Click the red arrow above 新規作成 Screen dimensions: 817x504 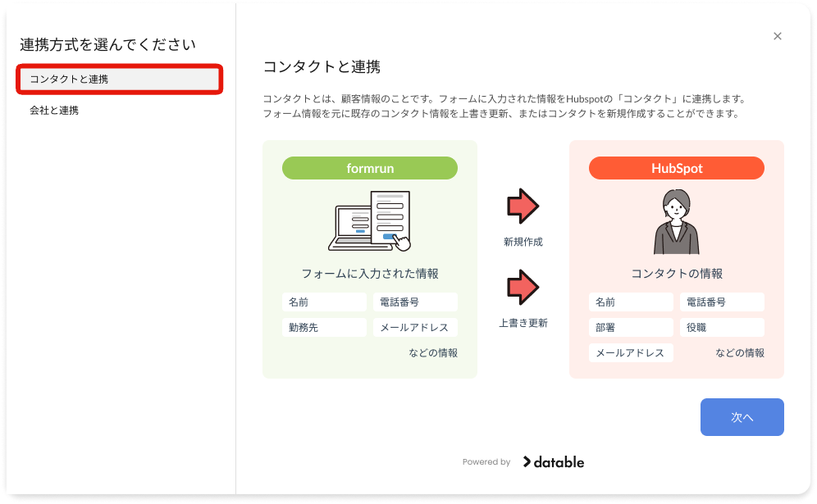[523, 207]
